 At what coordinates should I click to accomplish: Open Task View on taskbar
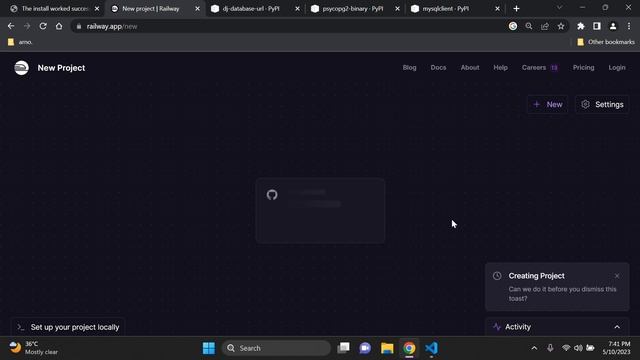(x=344, y=348)
